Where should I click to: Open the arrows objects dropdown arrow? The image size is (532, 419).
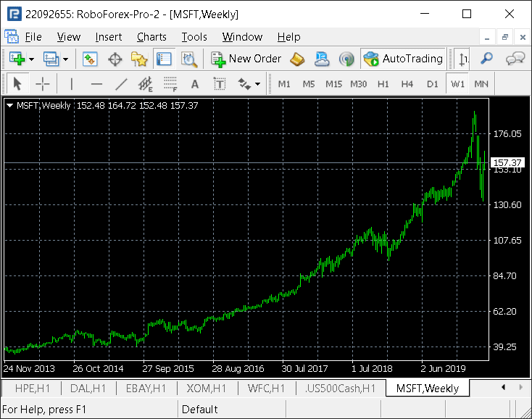258,84
